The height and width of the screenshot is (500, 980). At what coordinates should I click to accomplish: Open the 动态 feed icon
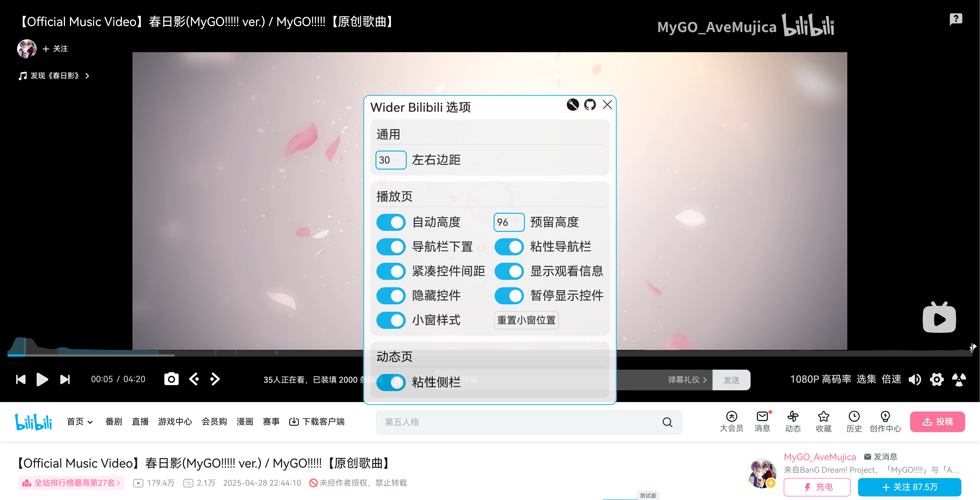coord(792,421)
